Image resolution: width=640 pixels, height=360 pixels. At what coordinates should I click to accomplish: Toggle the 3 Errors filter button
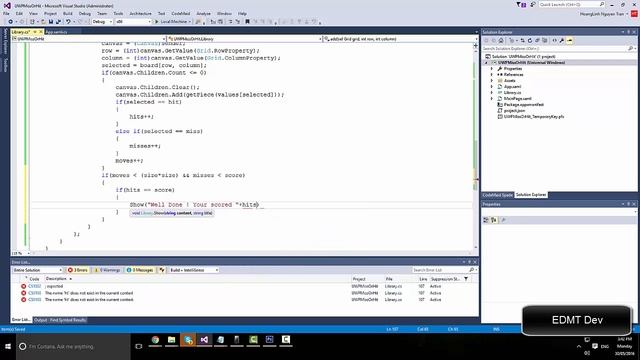coord(78,270)
